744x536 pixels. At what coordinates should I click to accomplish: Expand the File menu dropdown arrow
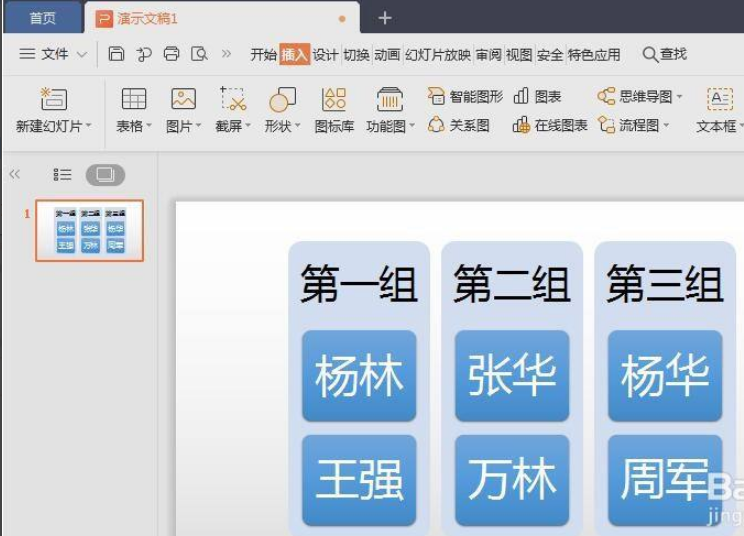point(82,55)
